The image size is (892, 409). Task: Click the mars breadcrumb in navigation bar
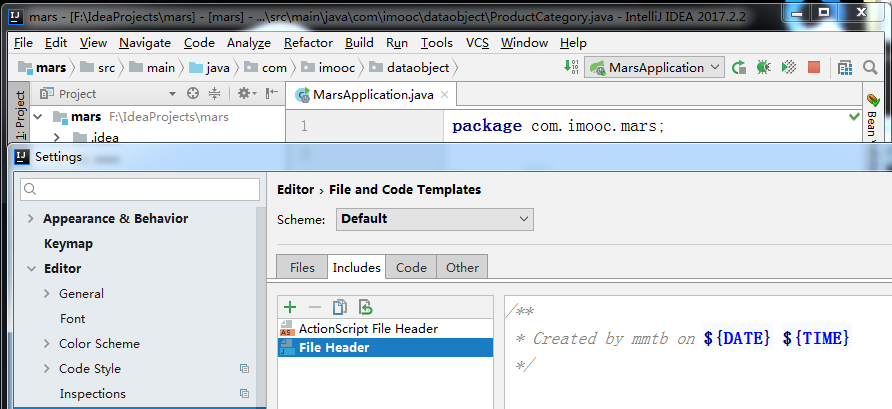(43, 68)
